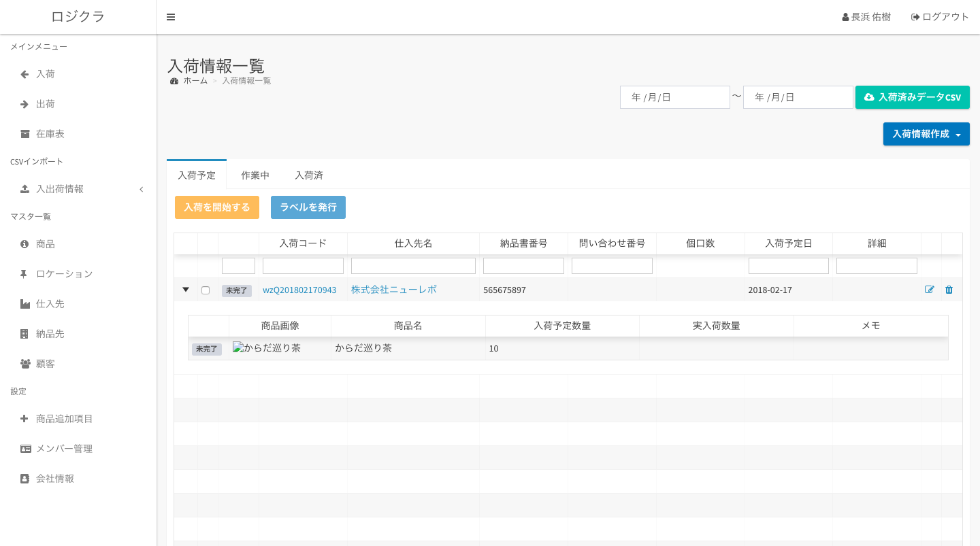Open 入荷 from the sidebar menu
The height and width of the screenshot is (546, 980).
pos(46,74)
